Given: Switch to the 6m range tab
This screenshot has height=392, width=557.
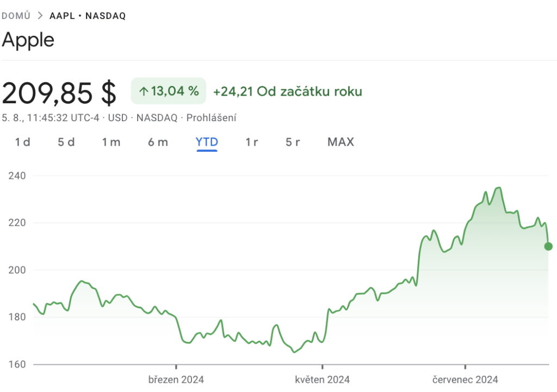Looking at the screenshot, I should pyautogui.click(x=158, y=142).
